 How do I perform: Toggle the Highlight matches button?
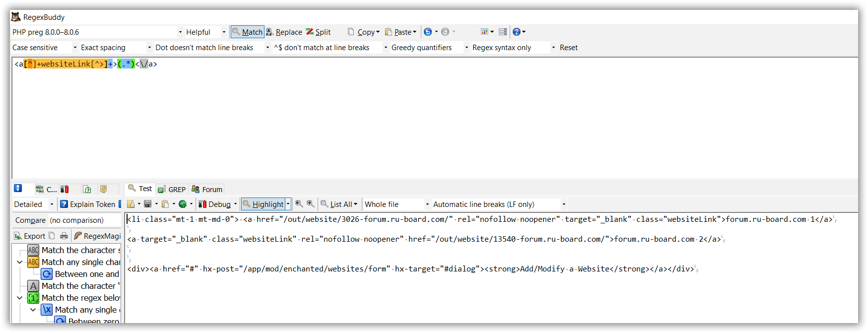[x=263, y=204]
